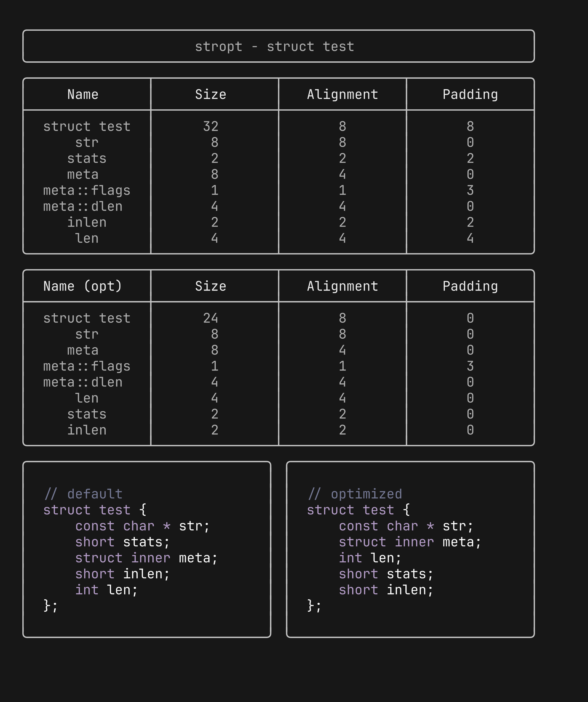Select the Alignment header in the optimized table
Screen dimensions: 588x702
[x=342, y=286]
